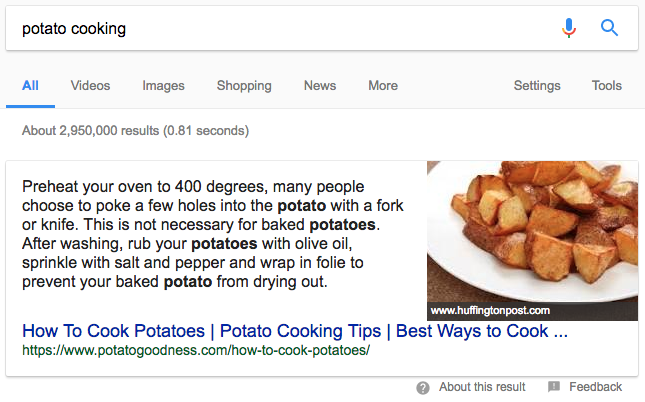Image resolution: width=645 pixels, height=402 pixels.
Task: Click the search box containing 'potato cooking'
Action: point(280,28)
